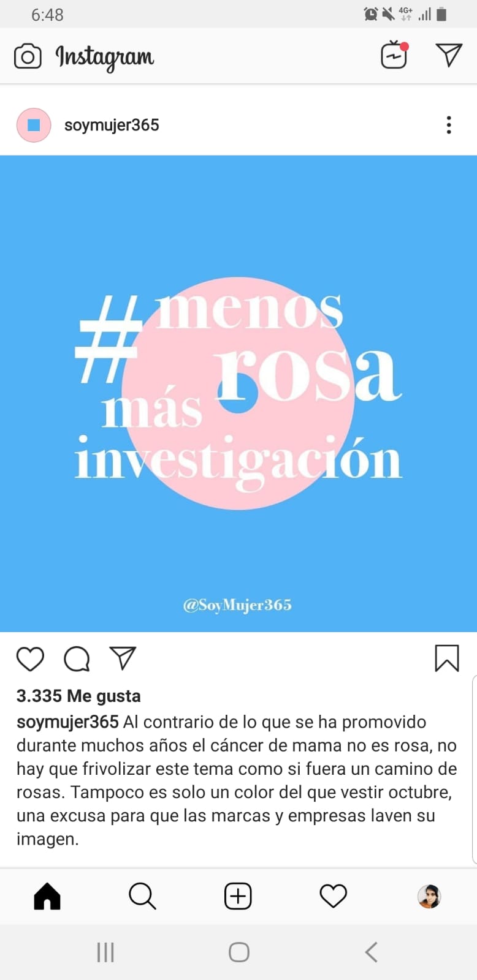
Task: Open the camera icon in header
Action: [28, 57]
